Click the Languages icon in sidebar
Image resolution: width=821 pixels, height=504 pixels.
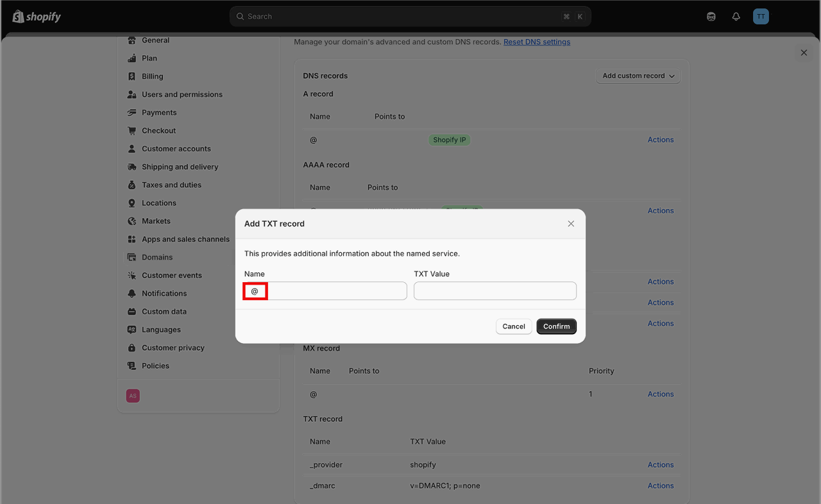point(132,330)
